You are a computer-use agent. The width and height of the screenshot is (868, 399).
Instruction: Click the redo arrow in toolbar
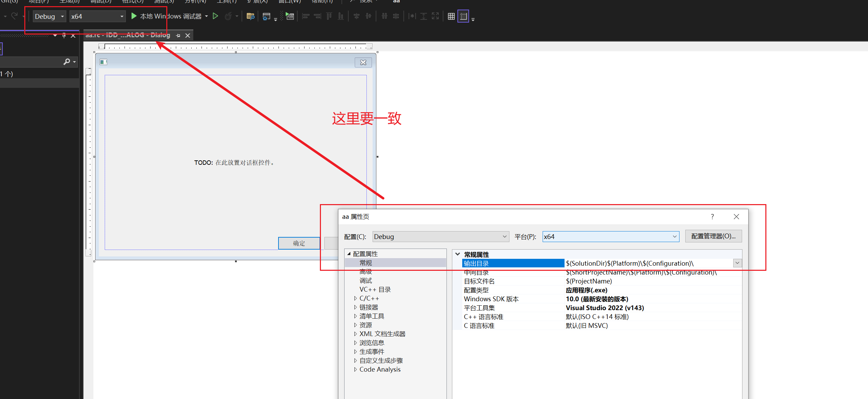(x=14, y=16)
